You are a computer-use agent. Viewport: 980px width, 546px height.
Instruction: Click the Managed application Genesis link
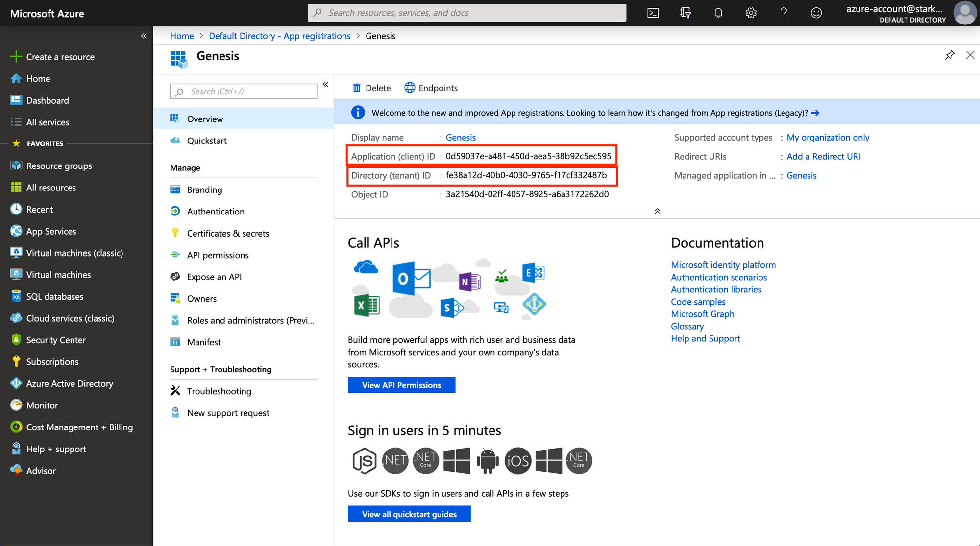pyautogui.click(x=802, y=176)
